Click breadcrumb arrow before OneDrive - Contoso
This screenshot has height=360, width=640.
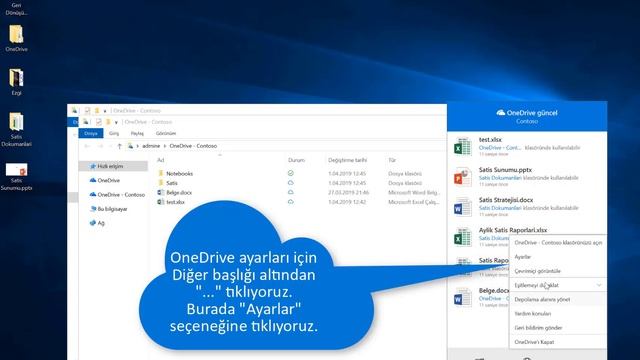(165, 146)
